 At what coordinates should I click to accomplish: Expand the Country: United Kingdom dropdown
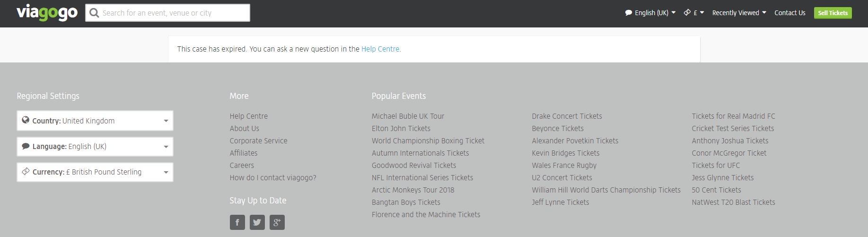pos(166,121)
